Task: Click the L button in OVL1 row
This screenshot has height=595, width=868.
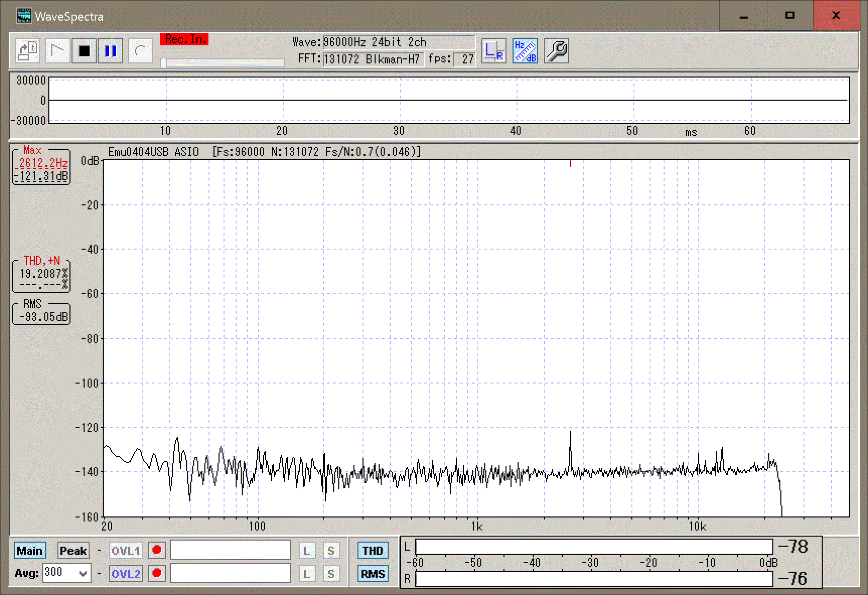Action: coord(307,551)
